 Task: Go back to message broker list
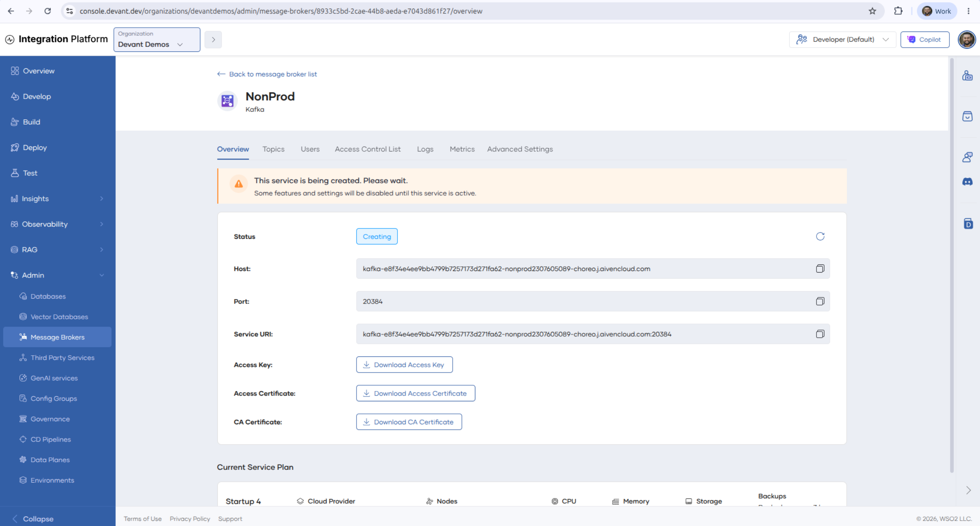pos(267,74)
